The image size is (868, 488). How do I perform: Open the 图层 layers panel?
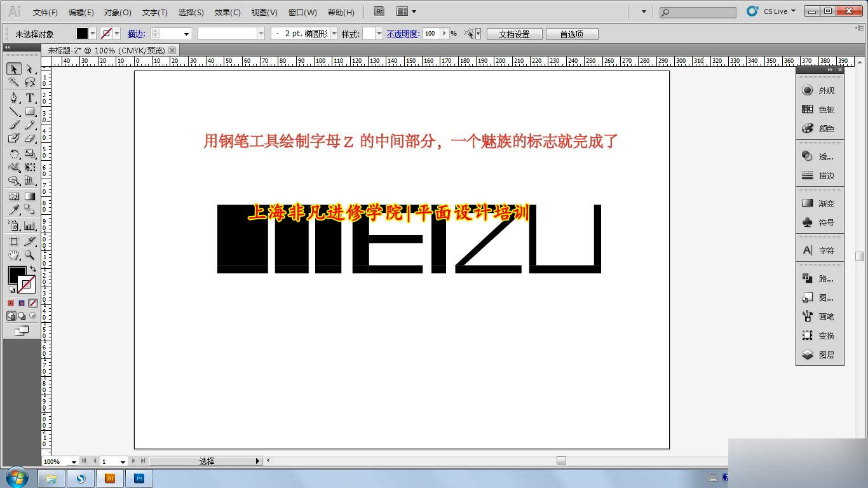tap(819, 355)
